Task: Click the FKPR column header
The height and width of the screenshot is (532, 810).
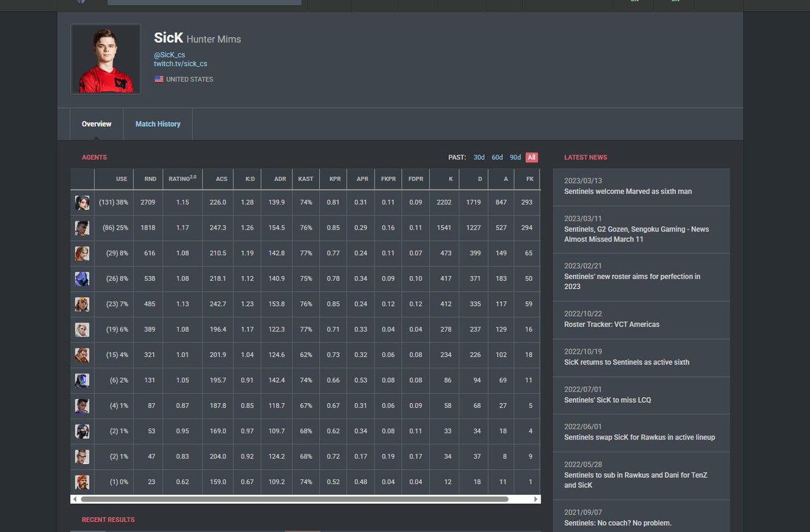Action: click(x=388, y=179)
